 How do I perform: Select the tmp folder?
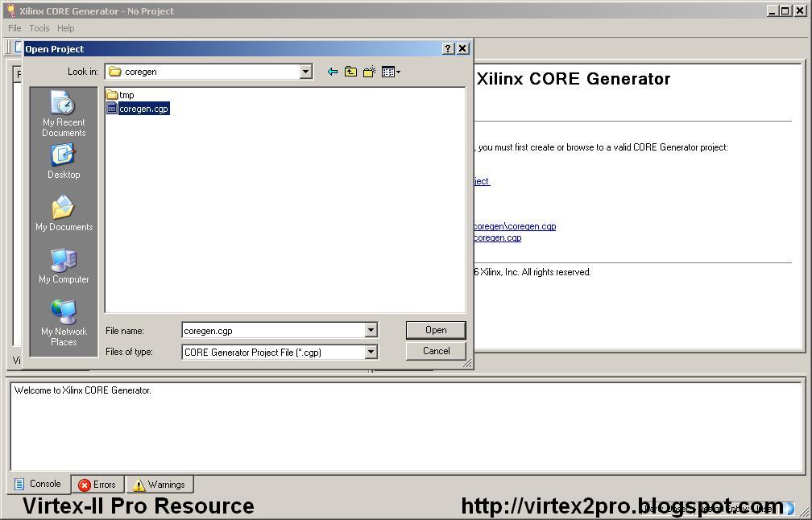(120, 95)
